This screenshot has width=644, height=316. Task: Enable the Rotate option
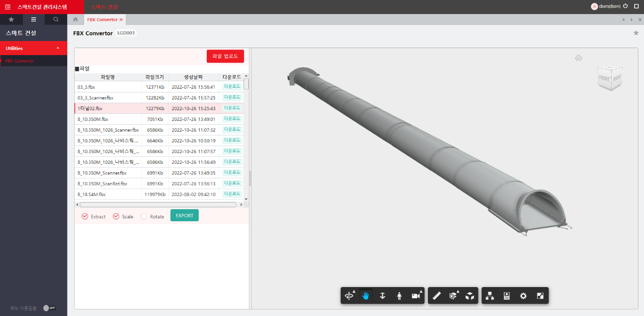coord(144,217)
